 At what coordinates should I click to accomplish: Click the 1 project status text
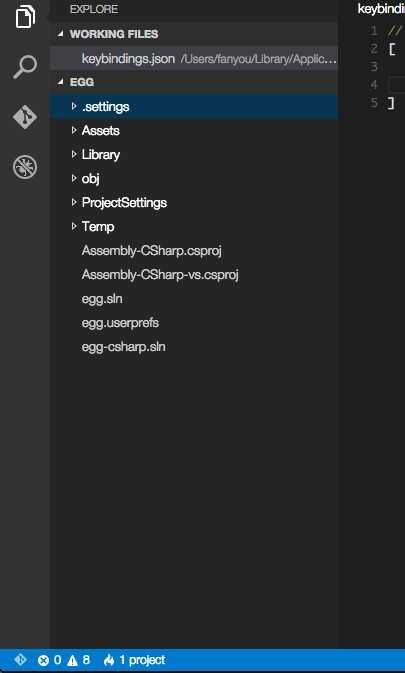tap(142, 660)
